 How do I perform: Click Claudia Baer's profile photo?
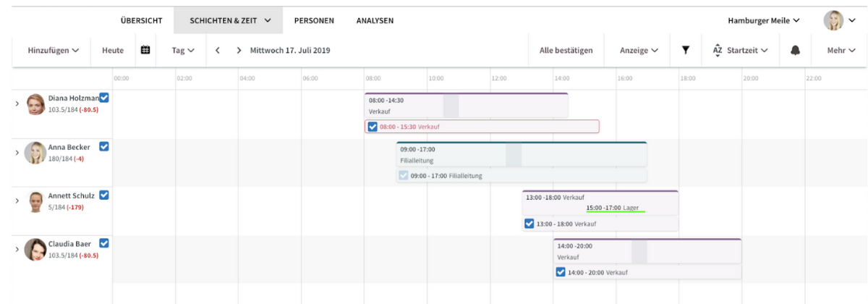(x=35, y=250)
